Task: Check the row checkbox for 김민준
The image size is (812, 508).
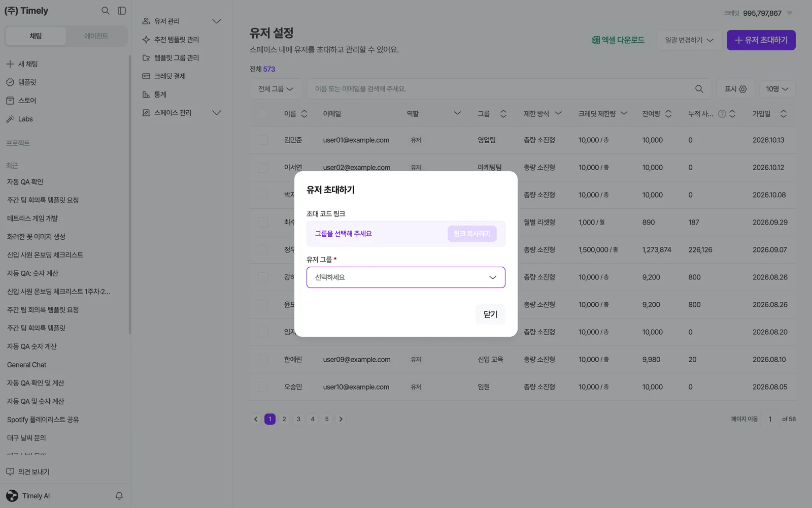Action: click(263, 140)
